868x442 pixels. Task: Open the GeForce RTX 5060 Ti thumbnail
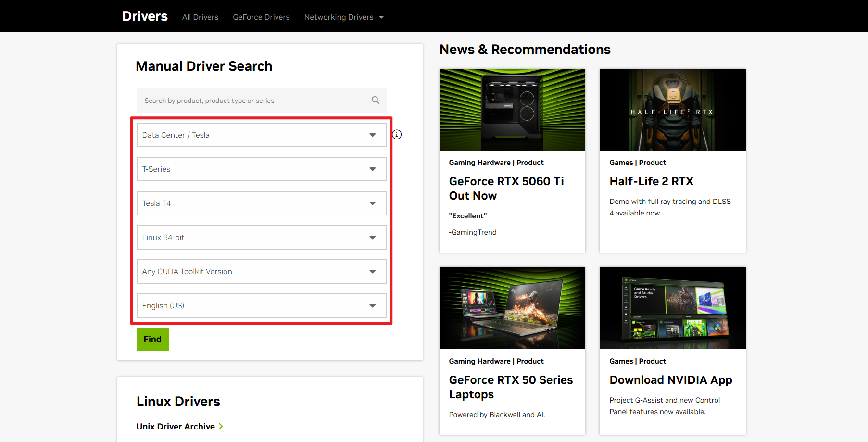point(512,110)
